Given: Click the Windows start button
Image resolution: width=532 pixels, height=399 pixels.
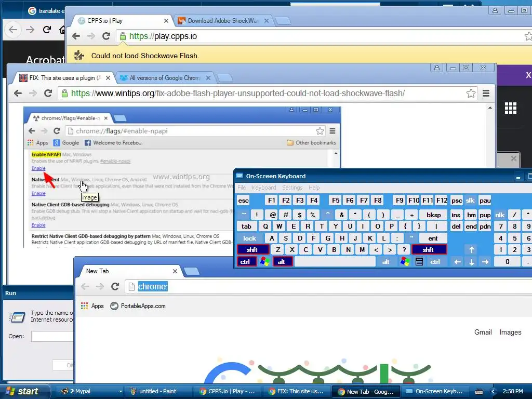Looking at the screenshot, I should click(24, 391).
